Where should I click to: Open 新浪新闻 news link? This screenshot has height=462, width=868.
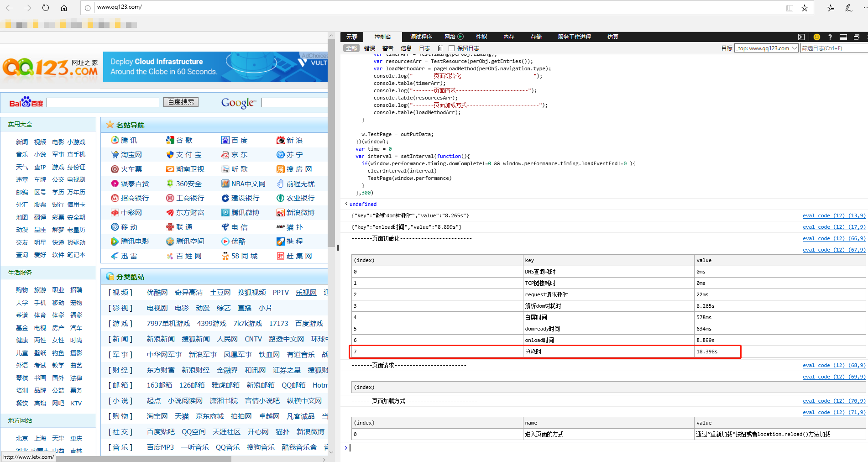161,339
